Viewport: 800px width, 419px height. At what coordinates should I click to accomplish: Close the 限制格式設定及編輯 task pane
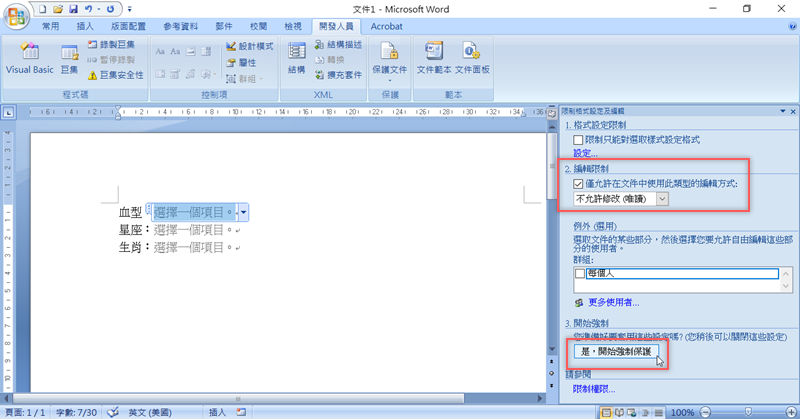click(x=793, y=111)
